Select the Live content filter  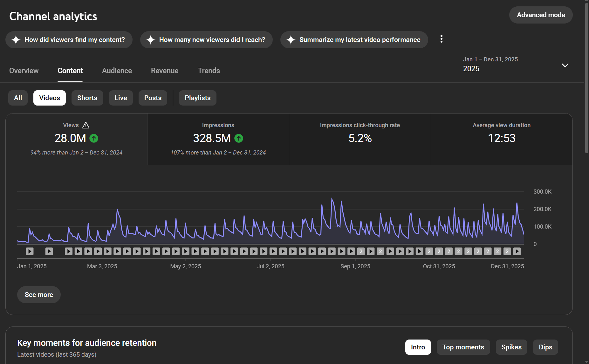[121, 98]
